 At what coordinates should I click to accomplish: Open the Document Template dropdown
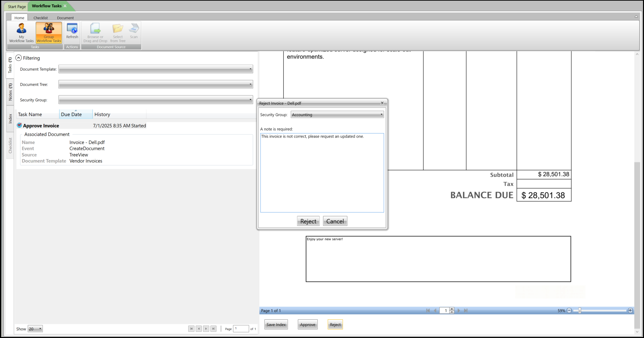[x=156, y=69]
